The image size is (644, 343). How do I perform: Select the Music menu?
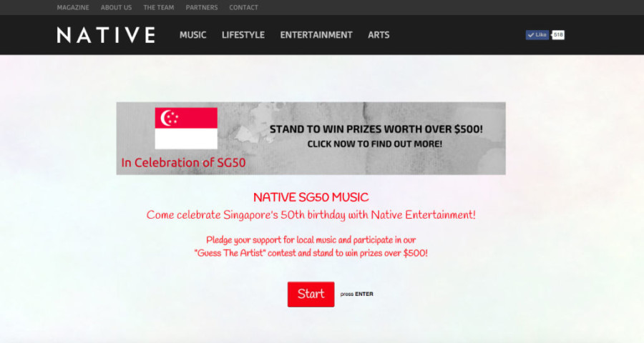(x=192, y=35)
